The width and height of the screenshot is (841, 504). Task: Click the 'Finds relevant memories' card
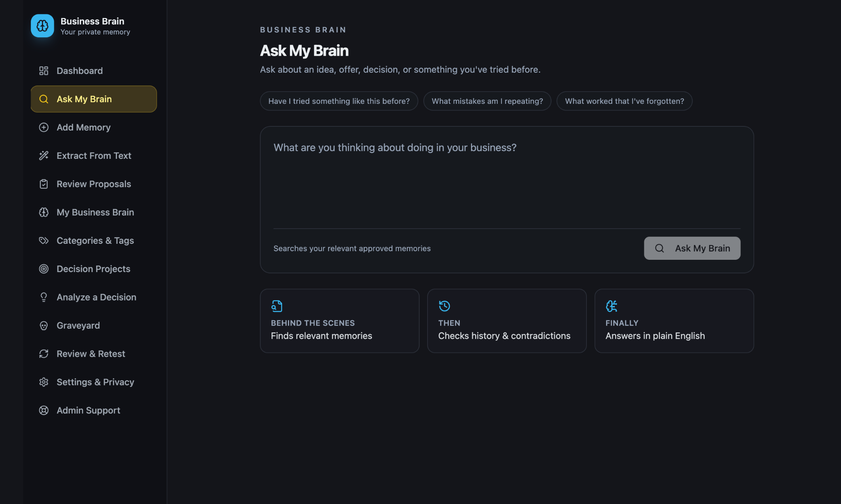point(340,321)
